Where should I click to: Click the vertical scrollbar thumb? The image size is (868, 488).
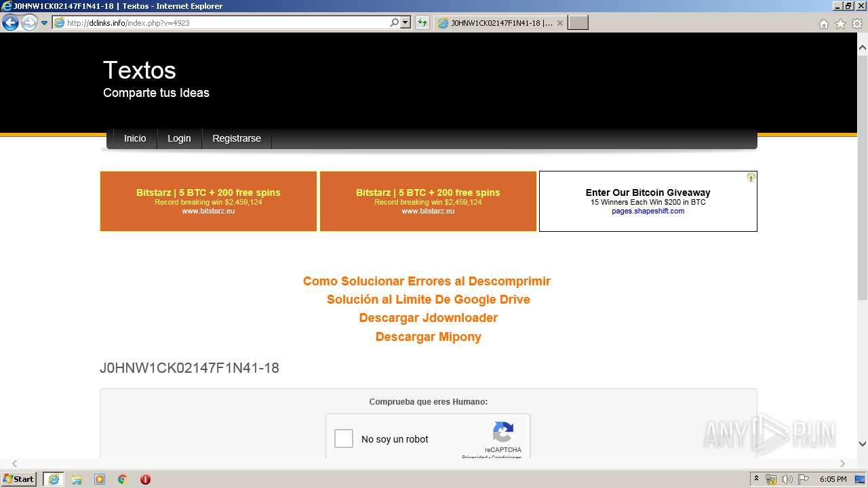click(863, 178)
